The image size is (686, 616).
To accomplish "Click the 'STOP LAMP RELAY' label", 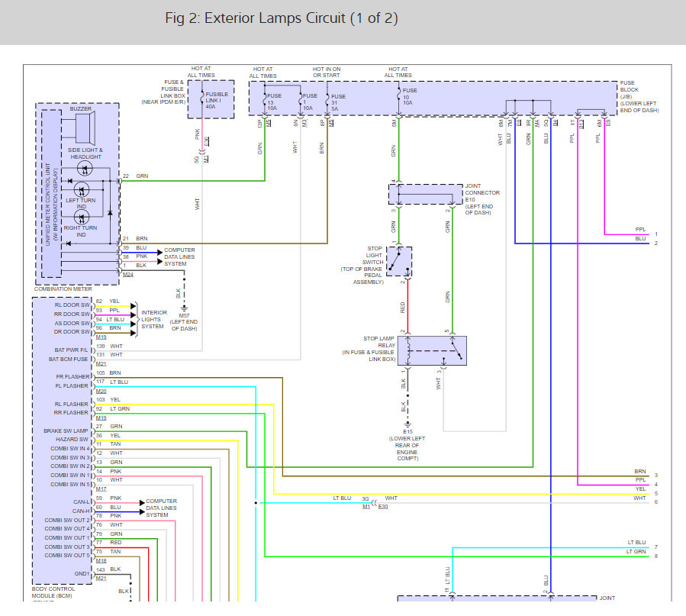I will (x=379, y=342).
